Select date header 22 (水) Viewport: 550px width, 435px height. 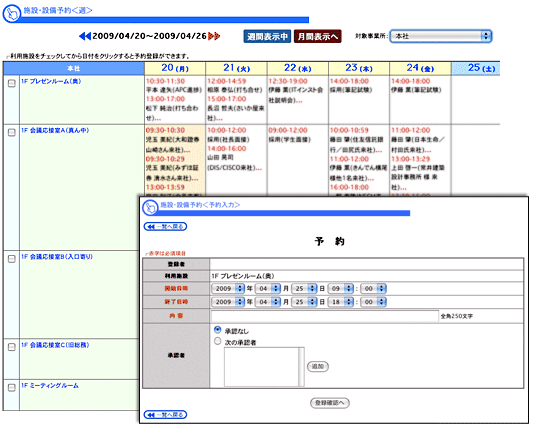[297, 68]
